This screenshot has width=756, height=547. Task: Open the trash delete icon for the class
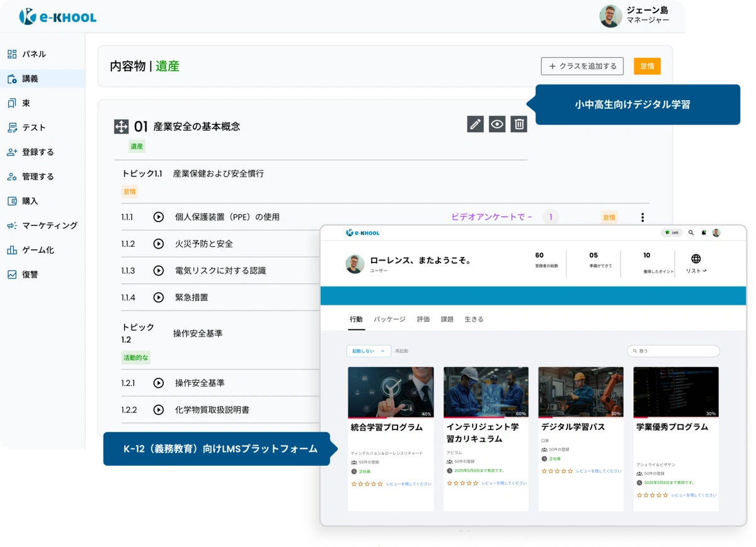518,124
